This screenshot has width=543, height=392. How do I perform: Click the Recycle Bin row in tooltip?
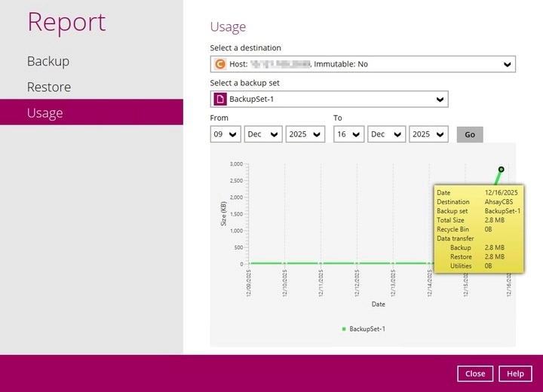(480, 229)
